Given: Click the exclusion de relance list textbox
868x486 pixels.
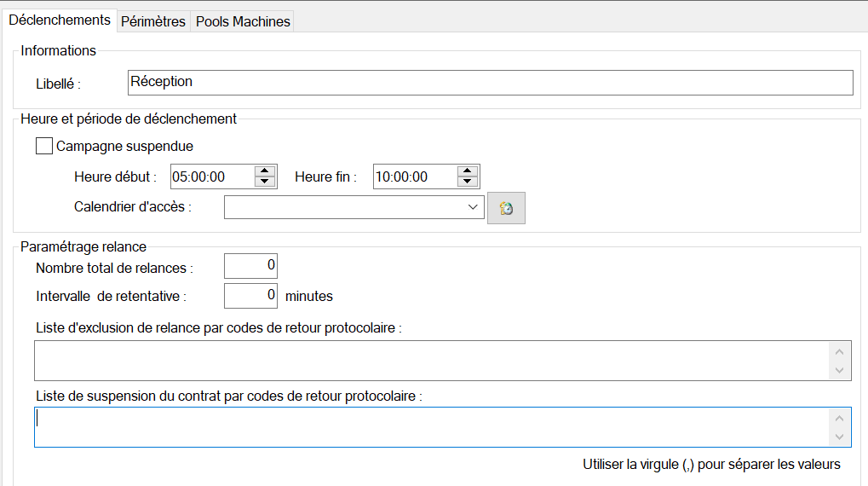Looking at the screenshot, I should [430, 361].
